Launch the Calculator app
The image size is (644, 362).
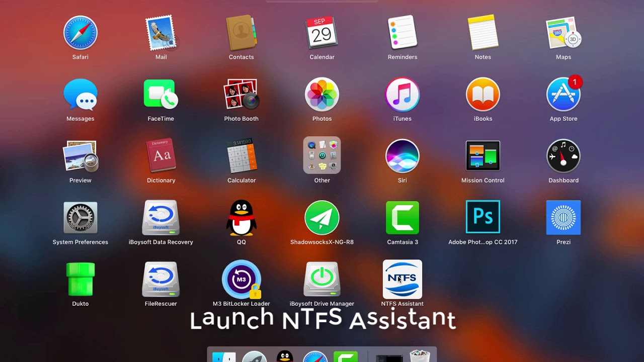(x=242, y=156)
